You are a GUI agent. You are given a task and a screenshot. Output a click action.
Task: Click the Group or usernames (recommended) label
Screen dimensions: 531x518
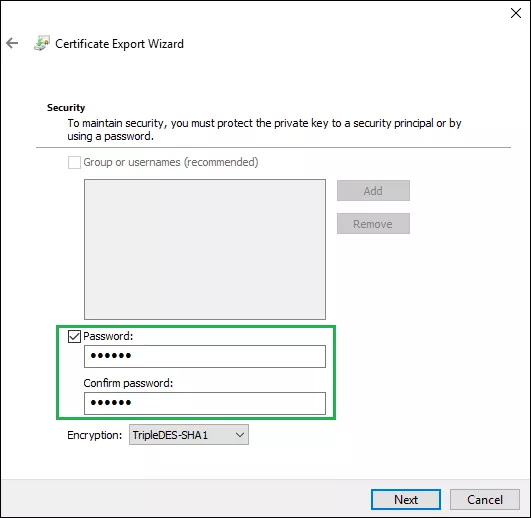point(171,162)
